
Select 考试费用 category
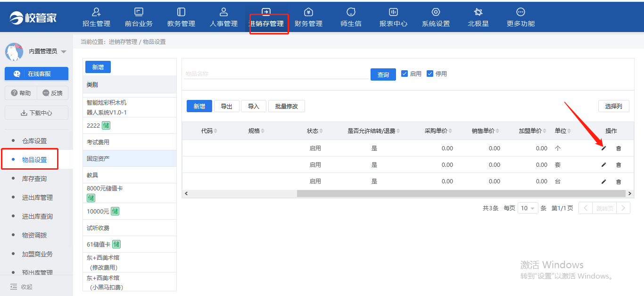129,142
